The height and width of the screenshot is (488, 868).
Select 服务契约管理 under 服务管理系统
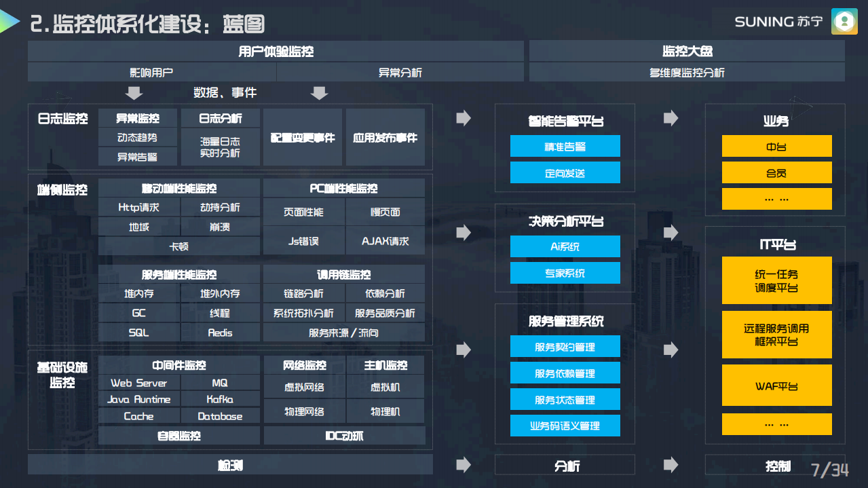tap(565, 346)
